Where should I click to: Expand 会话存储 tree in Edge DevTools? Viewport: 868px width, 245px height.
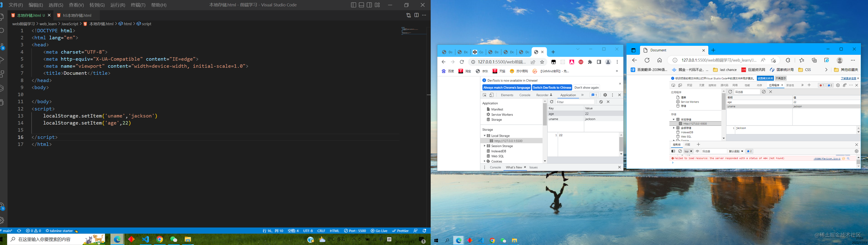click(674, 128)
